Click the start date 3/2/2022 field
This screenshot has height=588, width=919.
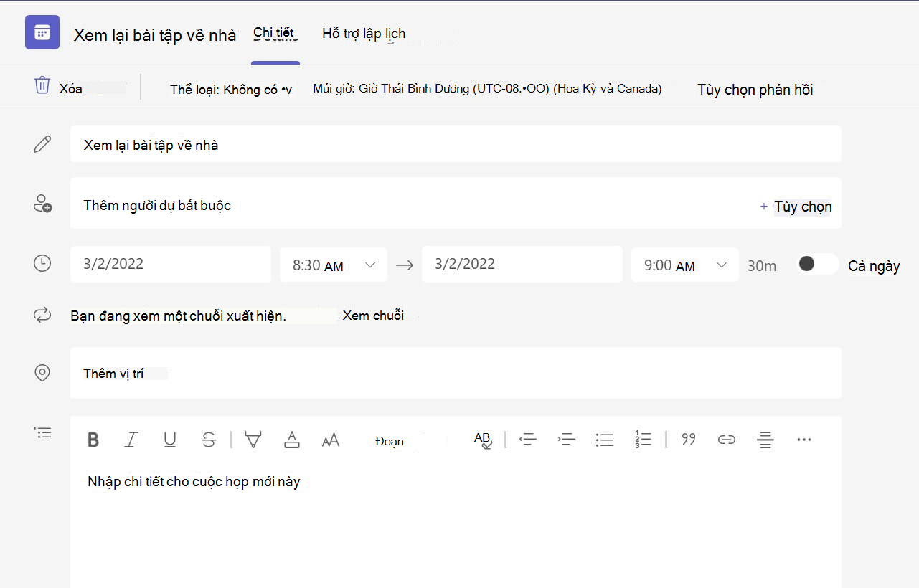(x=171, y=264)
